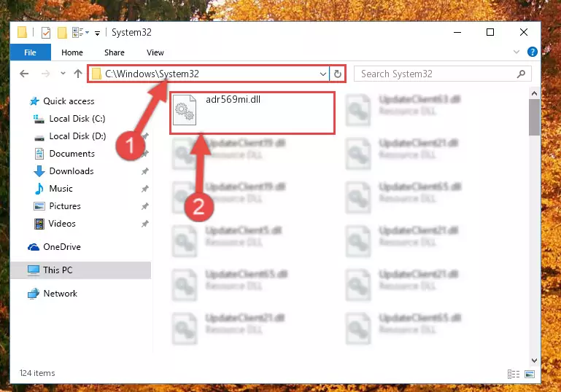Open Downloads in the navigation pane

pyautogui.click(x=71, y=171)
